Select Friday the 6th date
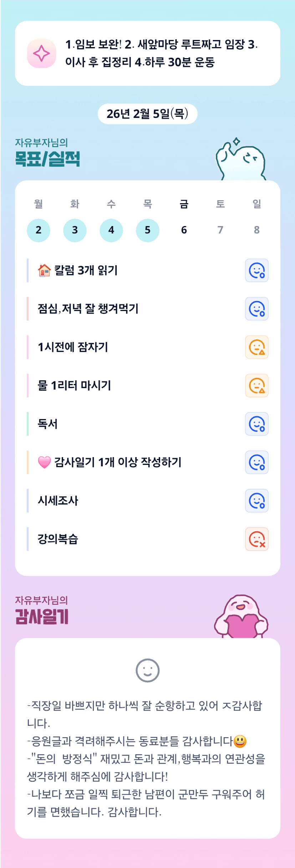295x868 pixels. click(184, 230)
